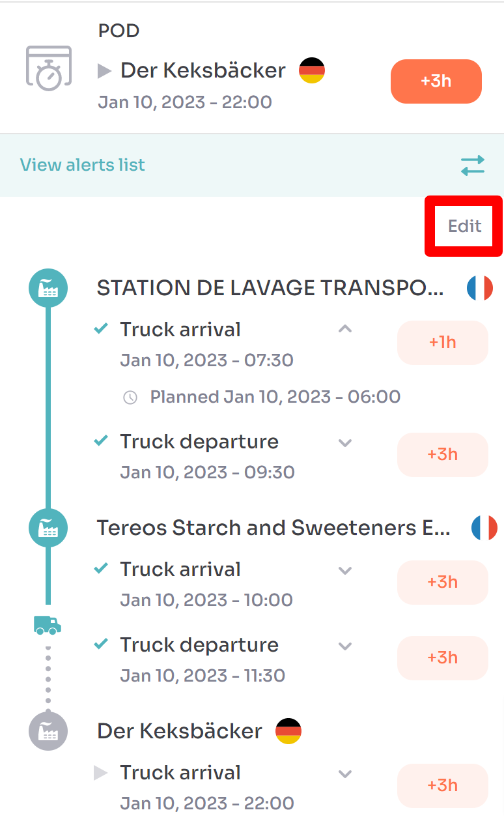Expand Der Keksbäcker Truck arrival at 22:00
504x838 pixels.
[345, 774]
